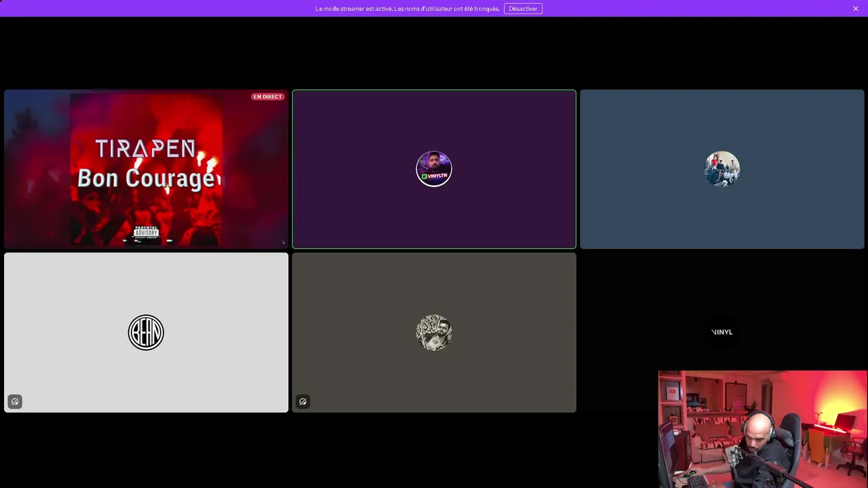Click the Désactiver button in streamer banner
This screenshot has width=868, height=488.
(x=523, y=9)
